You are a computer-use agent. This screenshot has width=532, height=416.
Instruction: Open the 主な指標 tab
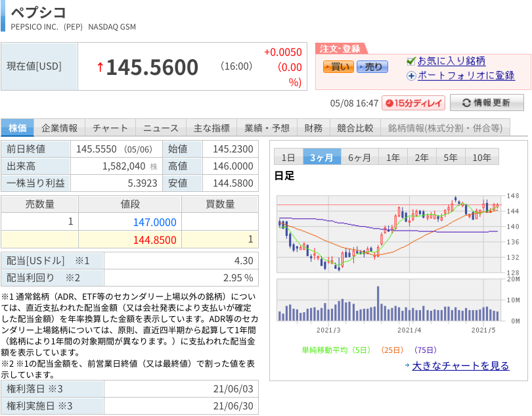click(211, 127)
